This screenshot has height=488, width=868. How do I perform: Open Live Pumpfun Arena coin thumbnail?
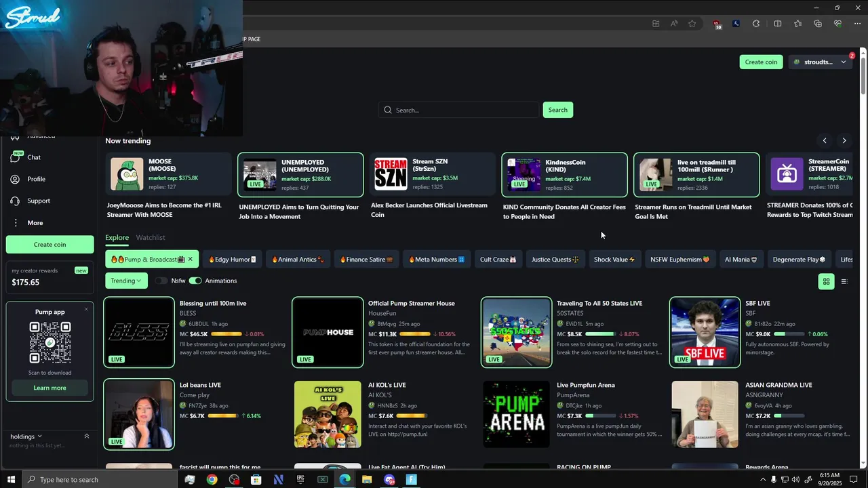pos(516,414)
